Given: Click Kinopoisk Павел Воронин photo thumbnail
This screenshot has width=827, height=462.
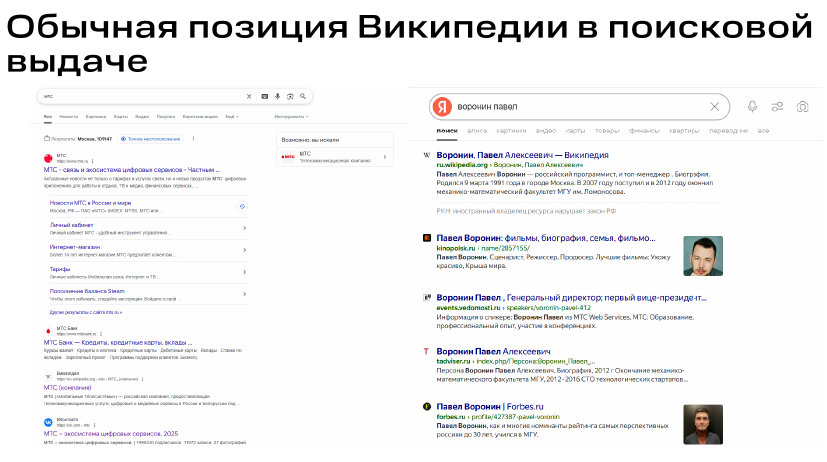Looking at the screenshot, I should 703,256.
